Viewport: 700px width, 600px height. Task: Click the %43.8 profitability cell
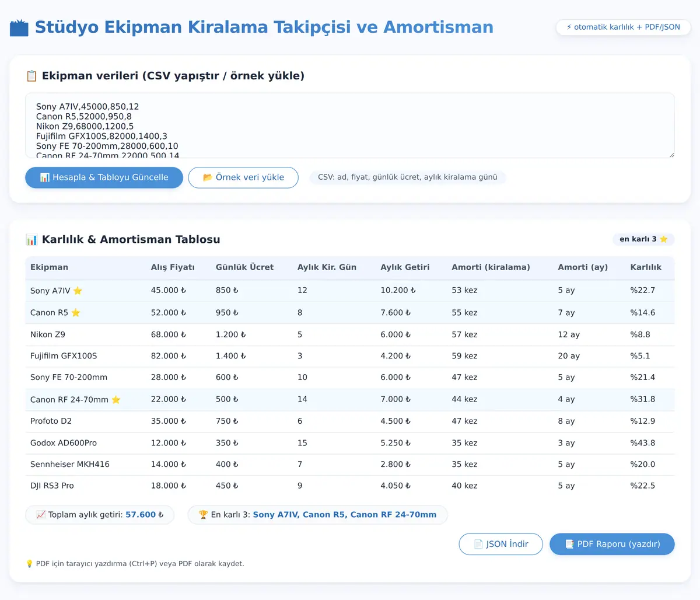click(643, 443)
